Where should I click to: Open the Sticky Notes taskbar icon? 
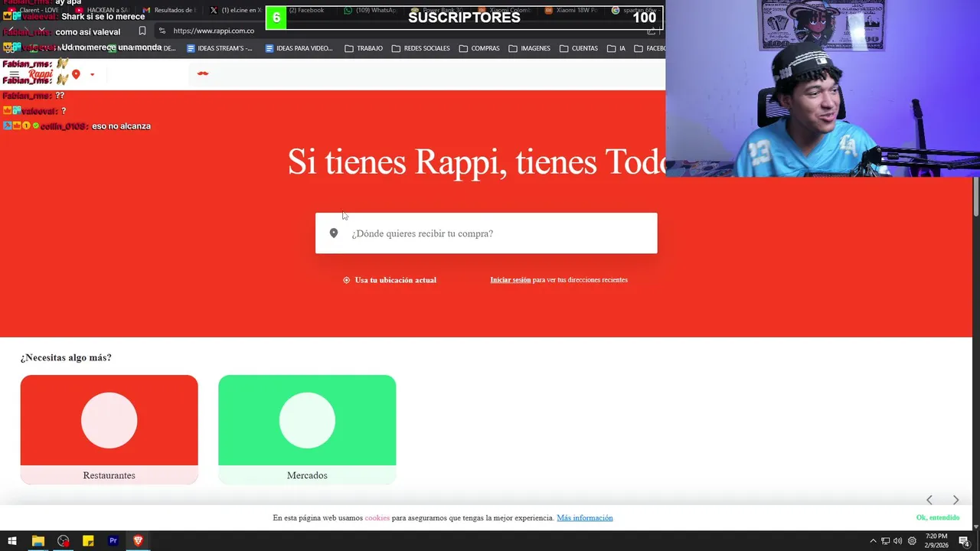(88, 541)
